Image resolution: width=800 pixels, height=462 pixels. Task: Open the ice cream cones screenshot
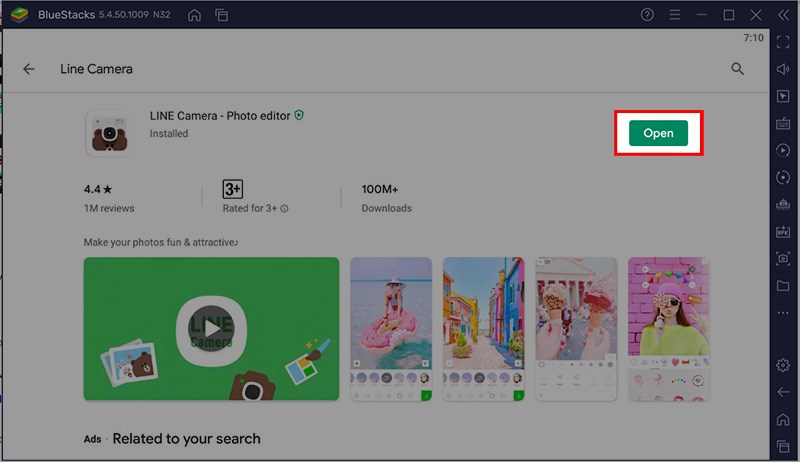(576, 329)
